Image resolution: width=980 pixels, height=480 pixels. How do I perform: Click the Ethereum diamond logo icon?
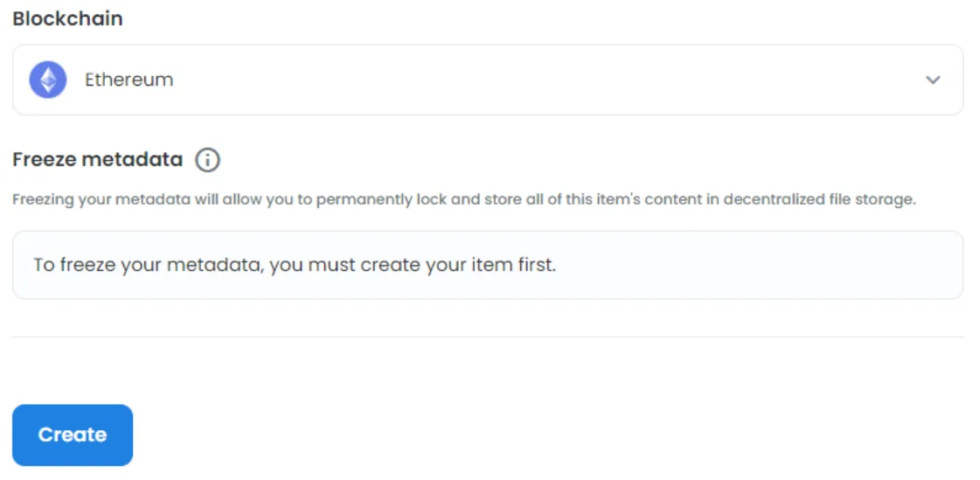tap(48, 80)
